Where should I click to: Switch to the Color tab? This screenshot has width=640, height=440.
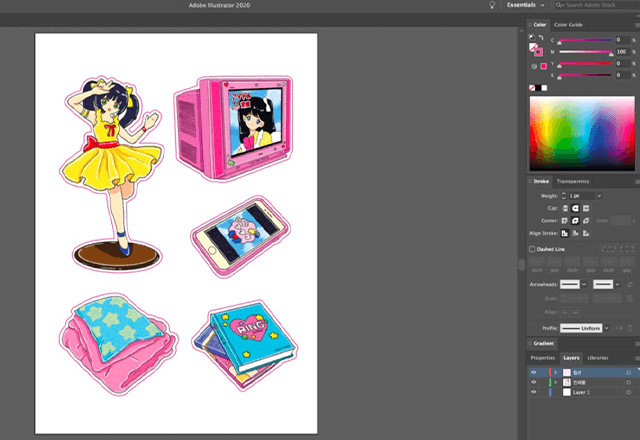point(539,24)
